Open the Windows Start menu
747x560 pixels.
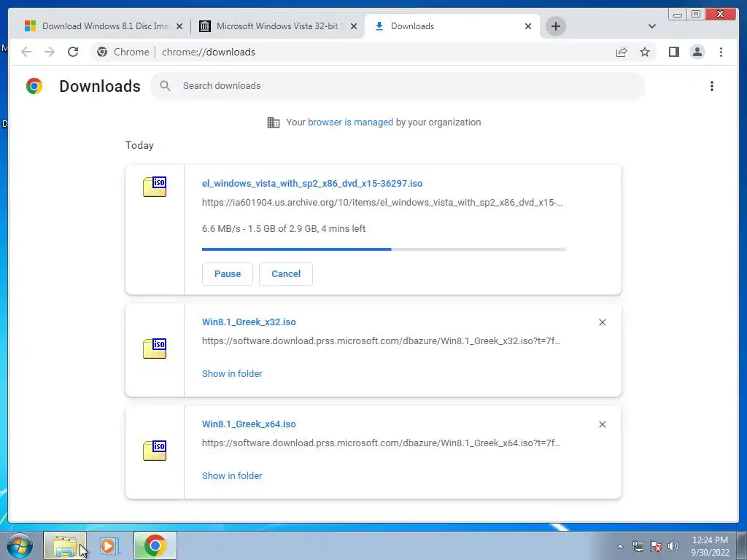[20, 545]
